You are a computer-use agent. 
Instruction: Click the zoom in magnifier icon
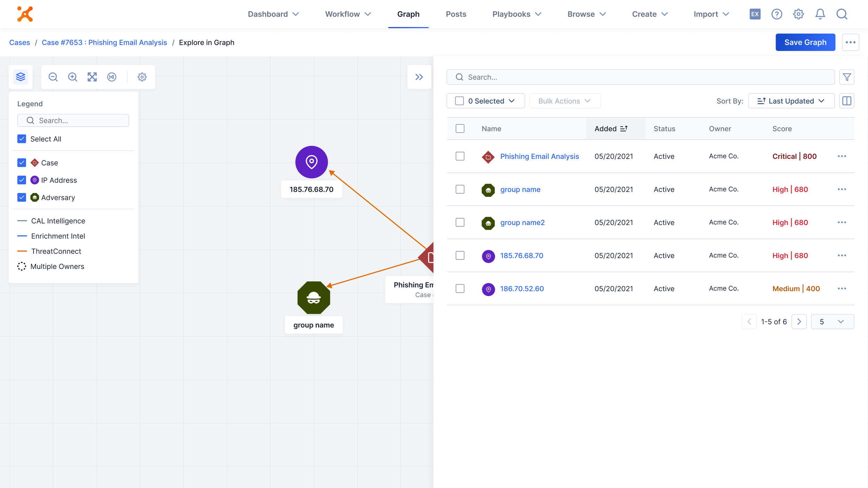[x=73, y=77]
